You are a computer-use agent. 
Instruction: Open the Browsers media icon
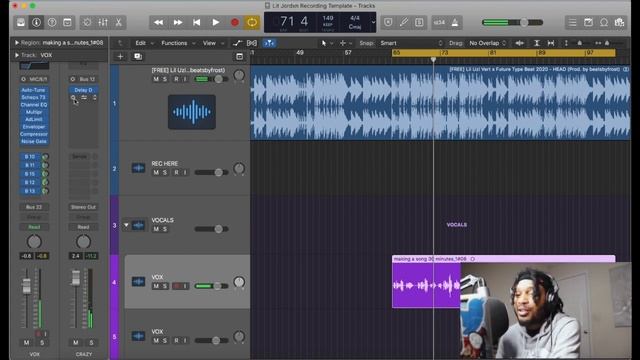619,22
